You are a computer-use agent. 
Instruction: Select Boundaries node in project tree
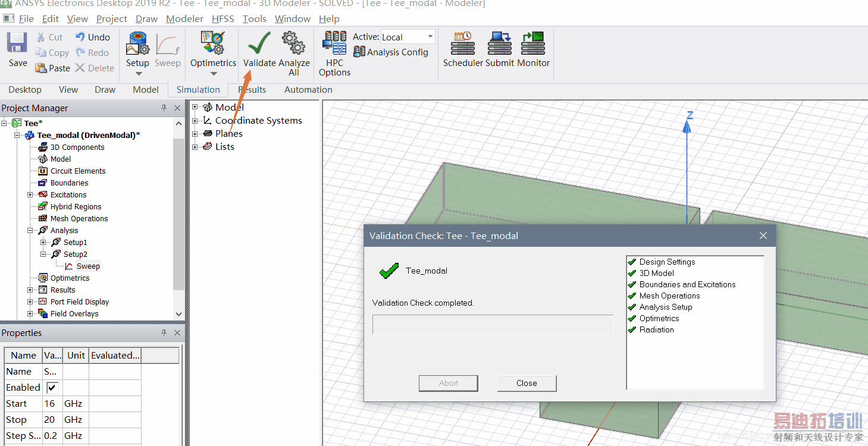pos(69,183)
